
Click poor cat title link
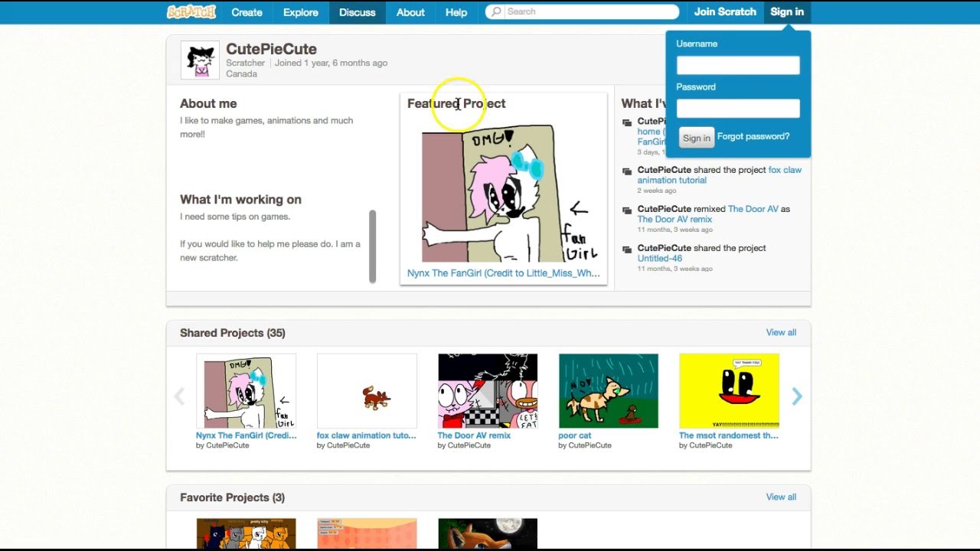[575, 435]
